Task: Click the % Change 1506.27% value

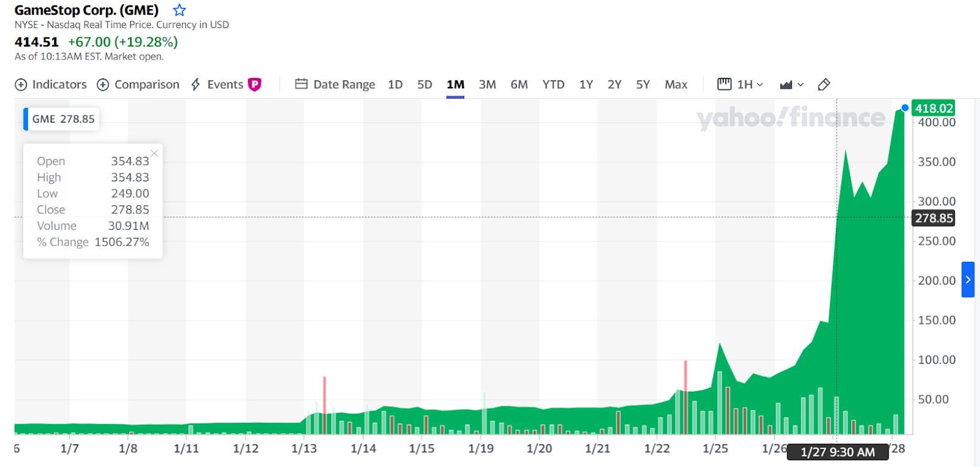Action: [x=122, y=242]
